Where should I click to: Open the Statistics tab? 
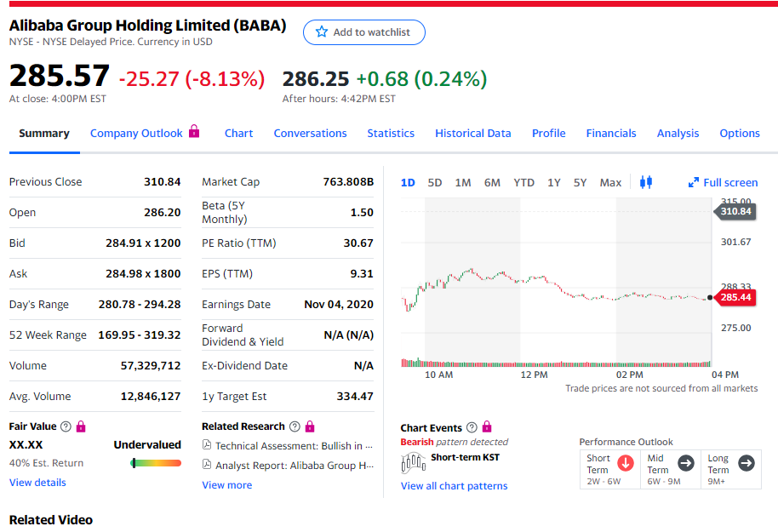click(391, 133)
